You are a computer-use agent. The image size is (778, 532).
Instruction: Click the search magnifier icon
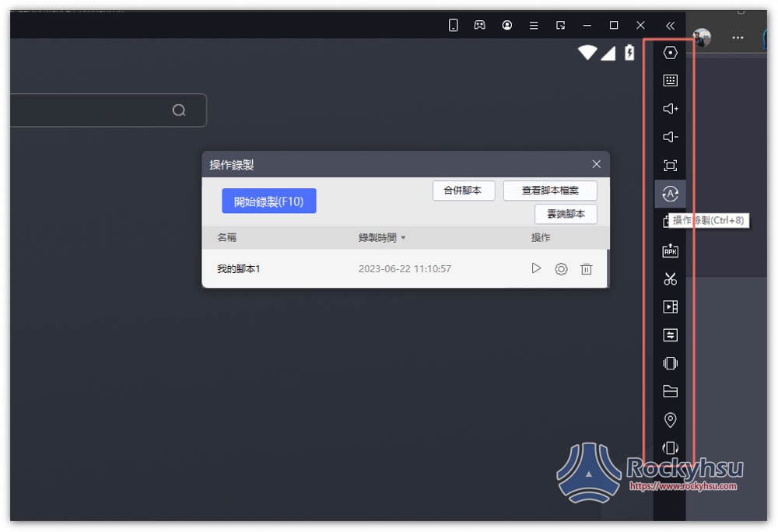pyautogui.click(x=179, y=110)
